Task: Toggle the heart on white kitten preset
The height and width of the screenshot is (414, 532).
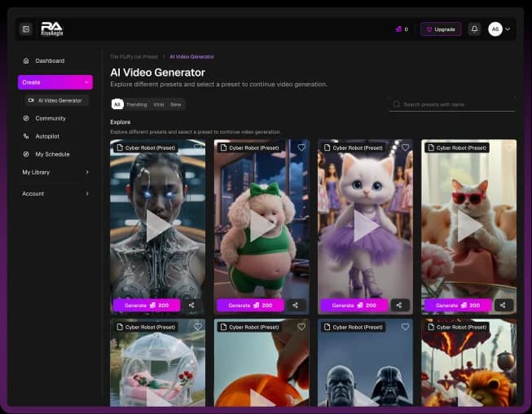Action: coord(405,148)
